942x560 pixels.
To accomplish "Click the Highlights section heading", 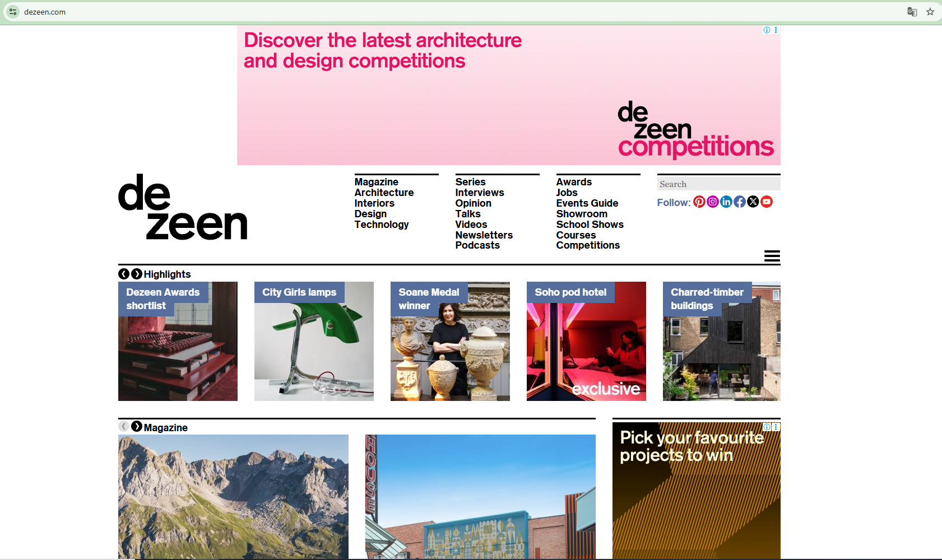I will (167, 274).
